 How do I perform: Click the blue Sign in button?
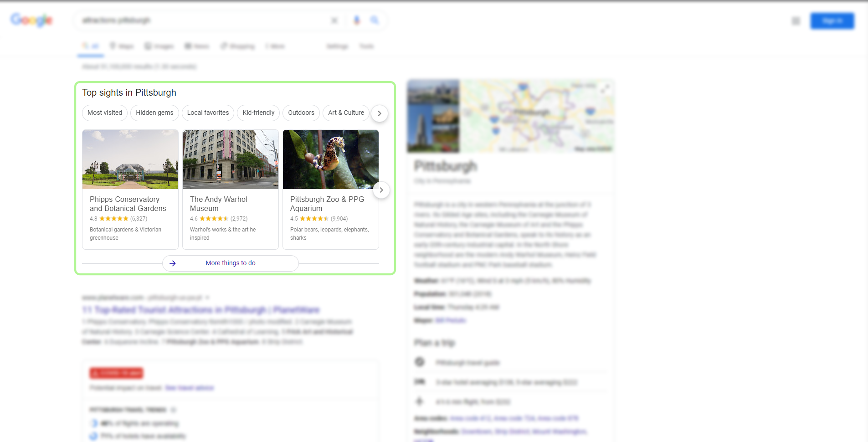point(832,21)
